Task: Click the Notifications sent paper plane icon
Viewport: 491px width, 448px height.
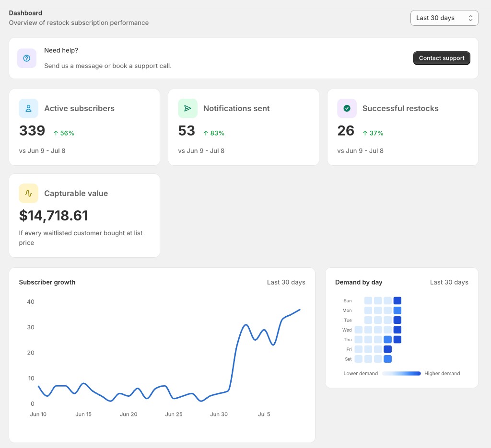Action: click(x=187, y=108)
